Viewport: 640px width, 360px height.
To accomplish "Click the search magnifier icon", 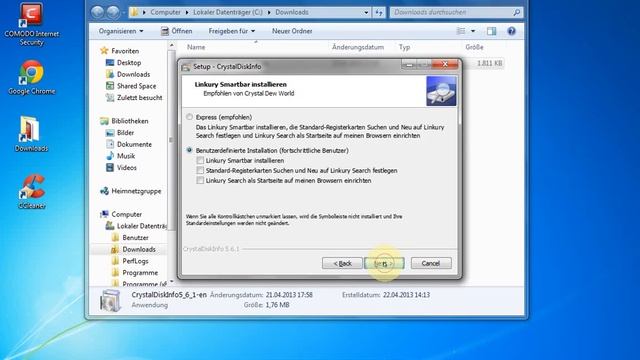I will (516, 12).
